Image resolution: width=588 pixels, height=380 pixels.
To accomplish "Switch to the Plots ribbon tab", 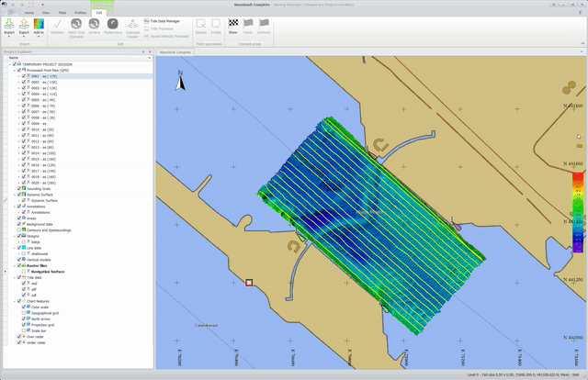I will click(62, 13).
